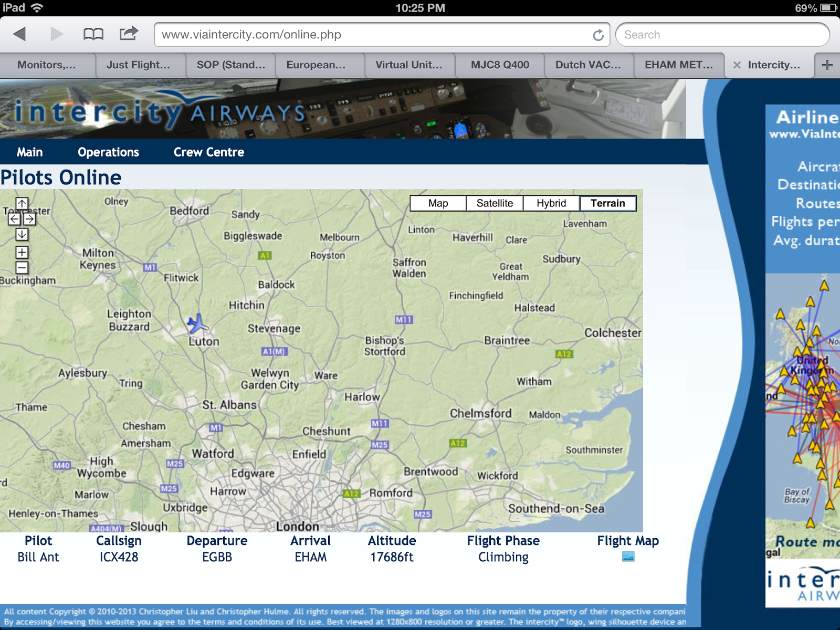This screenshot has width=840, height=630.
Task: Click Chelmsford label on map
Action: pyautogui.click(x=480, y=414)
